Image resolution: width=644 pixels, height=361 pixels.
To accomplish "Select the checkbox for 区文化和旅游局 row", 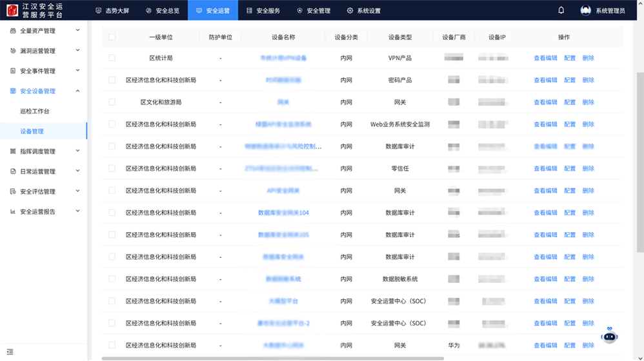I will tap(112, 102).
